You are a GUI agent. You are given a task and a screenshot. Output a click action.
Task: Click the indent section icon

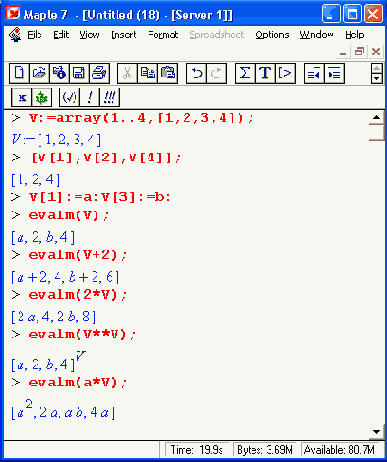334,73
